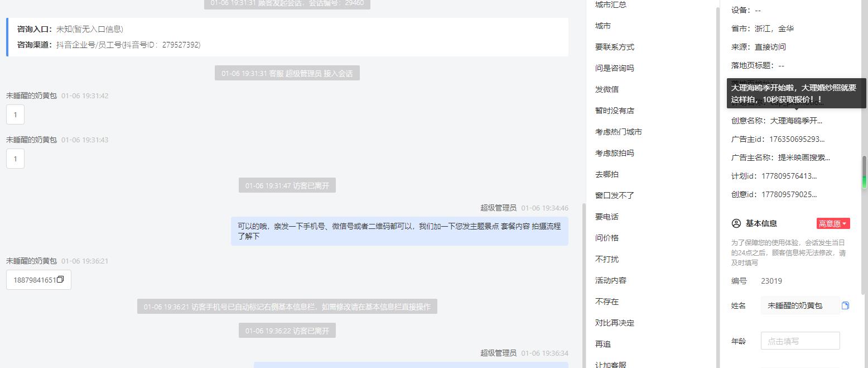
Task: Select quick reply 问是咨询吗
Action: [x=614, y=68]
